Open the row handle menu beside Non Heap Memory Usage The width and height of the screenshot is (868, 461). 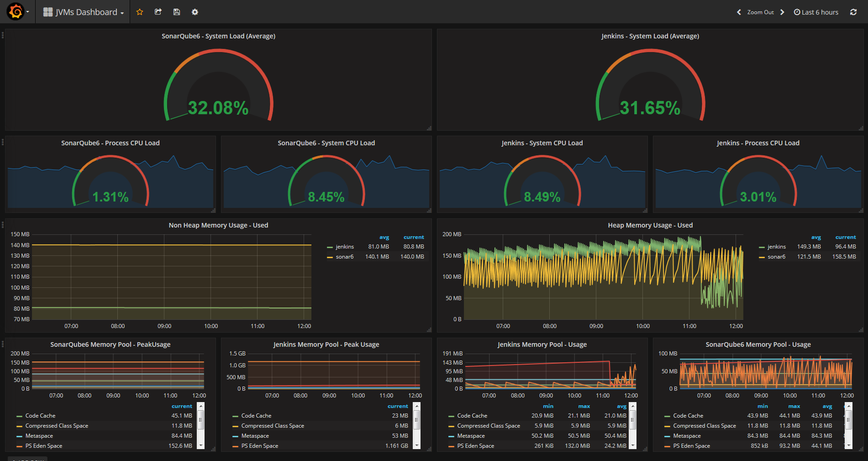click(3, 224)
